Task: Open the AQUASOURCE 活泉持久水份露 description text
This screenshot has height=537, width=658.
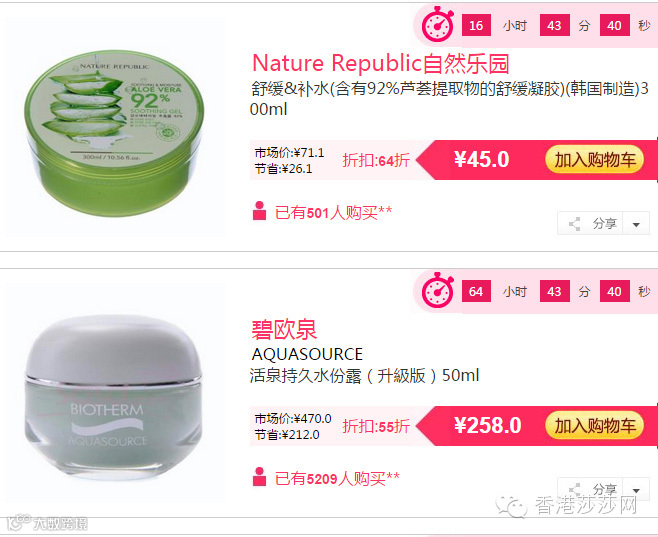Action: pos(365,365)
